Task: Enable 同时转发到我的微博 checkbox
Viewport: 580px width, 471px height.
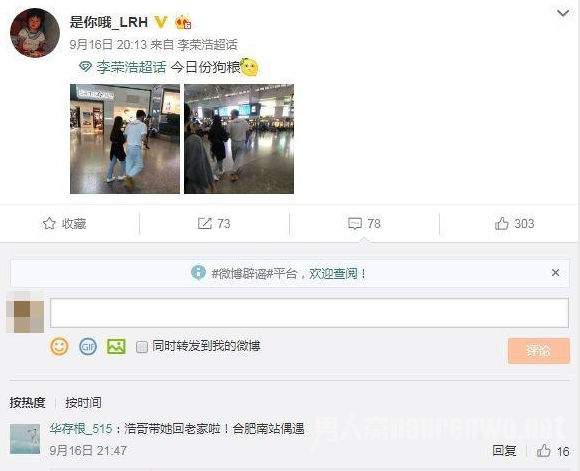Action: (x=142, y=347)
